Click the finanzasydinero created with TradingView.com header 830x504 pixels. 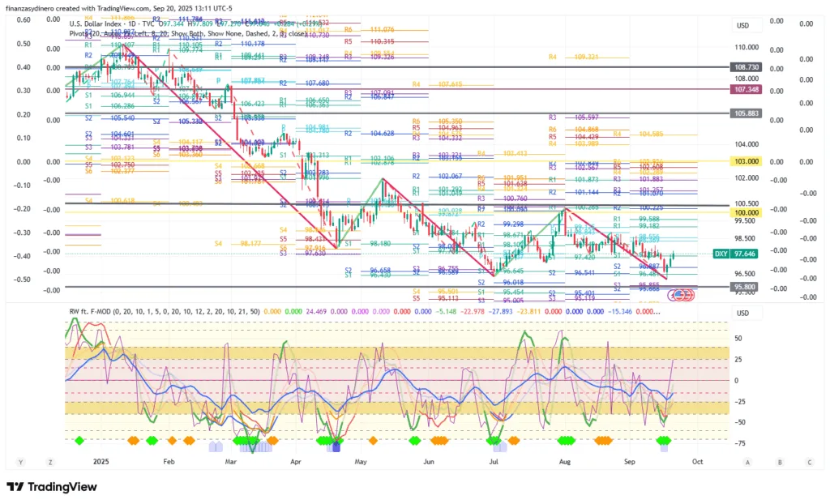point(118,8)
